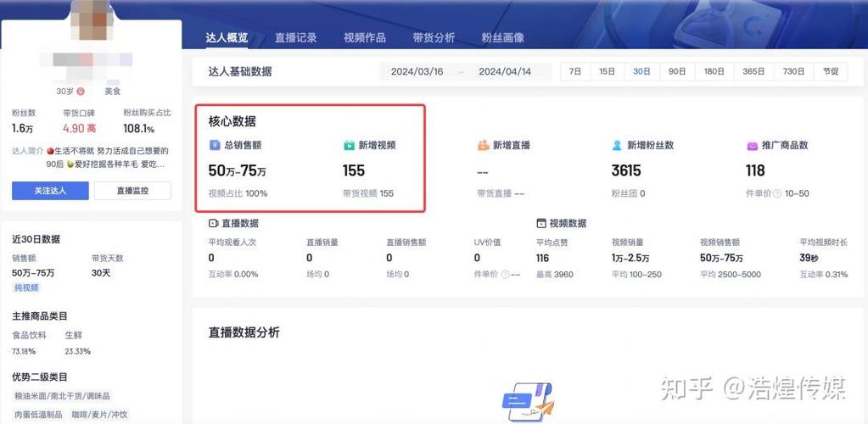Viewport: 868px width, 424px height.
Task: Click the 食品饮料 73.18% category
Action: pos(30,343)
